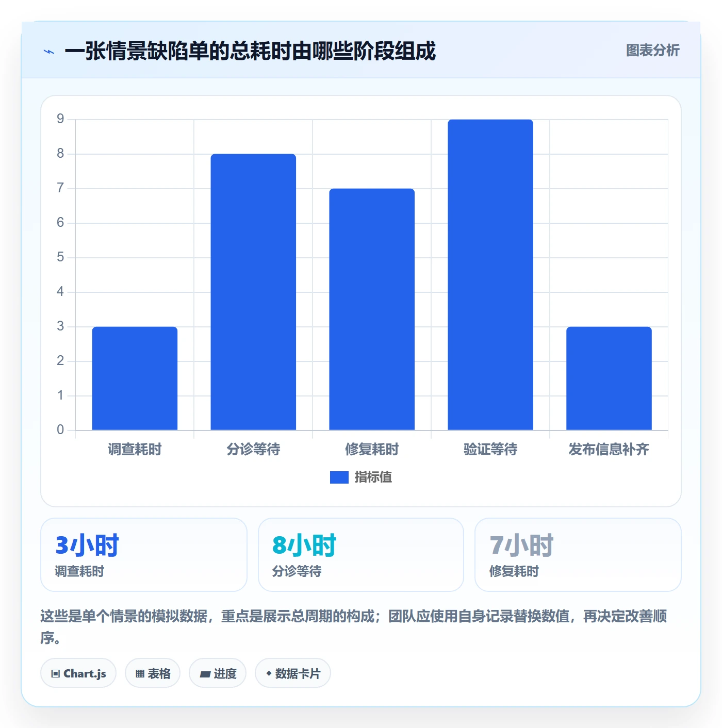Click the title 一张情景缺陷单的总耗时由哪些阶段组成

pyautogui.click(x=250, y=52)
